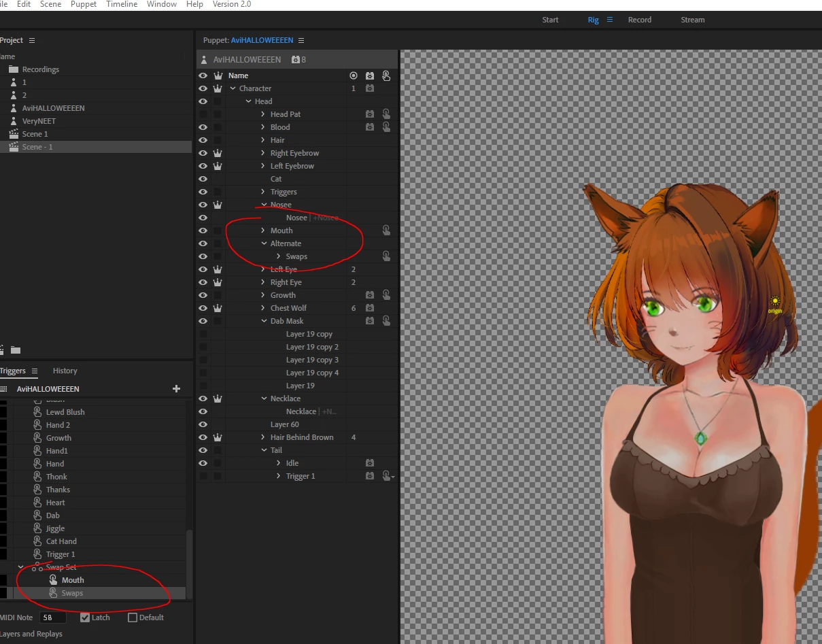
Task: Click the behavior icon on Head Pat row
Action: [370, 114]
